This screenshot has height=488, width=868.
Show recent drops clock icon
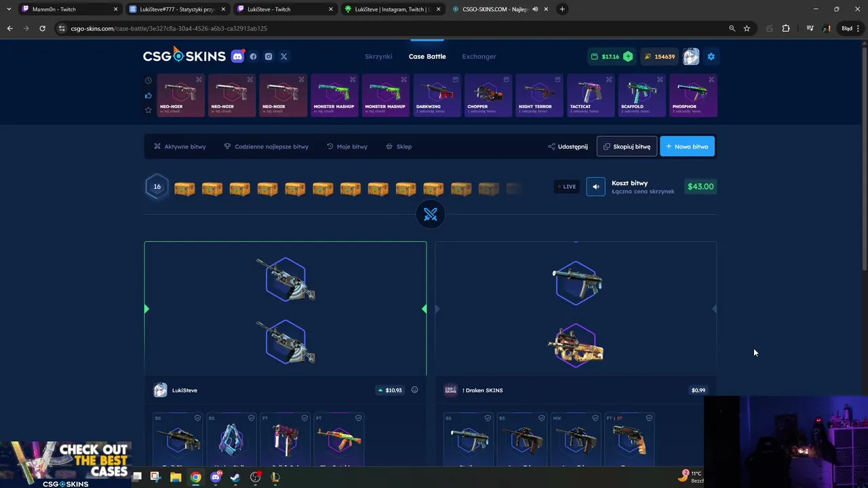point(149,80)
